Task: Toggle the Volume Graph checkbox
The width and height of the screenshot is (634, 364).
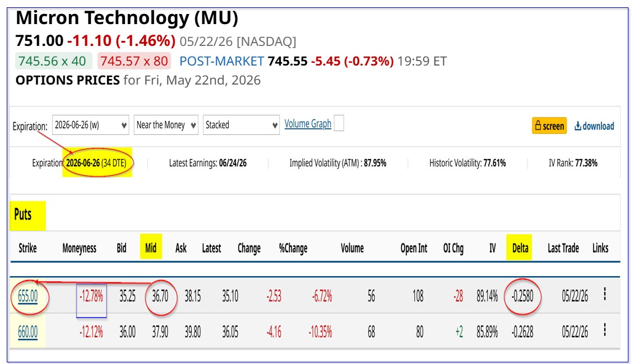Action: click(339, 123)
